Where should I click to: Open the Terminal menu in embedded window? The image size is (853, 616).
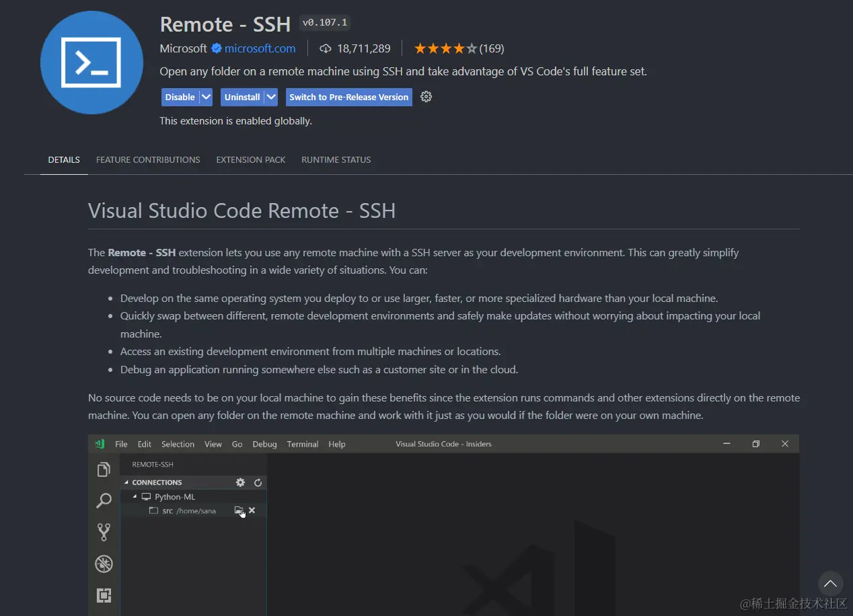(x=303, y=444)
